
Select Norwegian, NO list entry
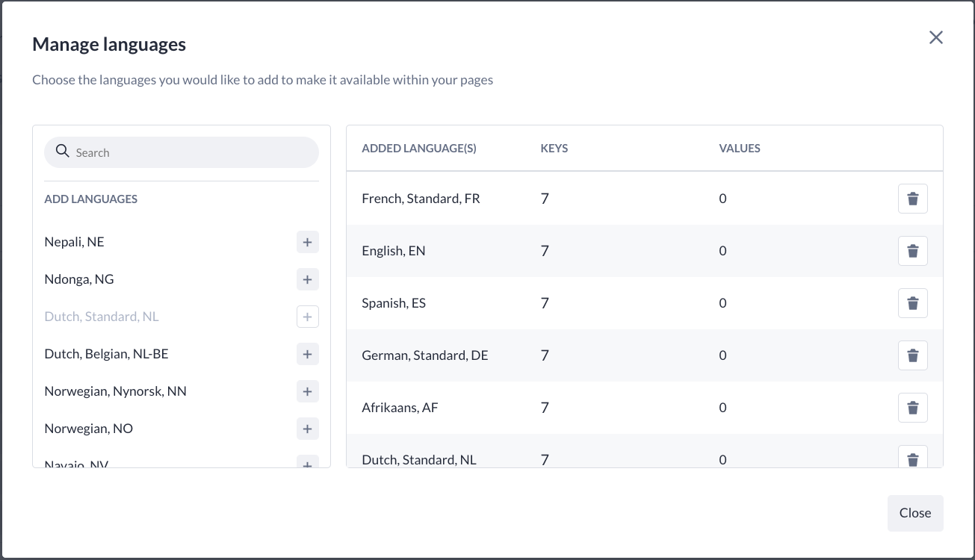tap(89, 429)
